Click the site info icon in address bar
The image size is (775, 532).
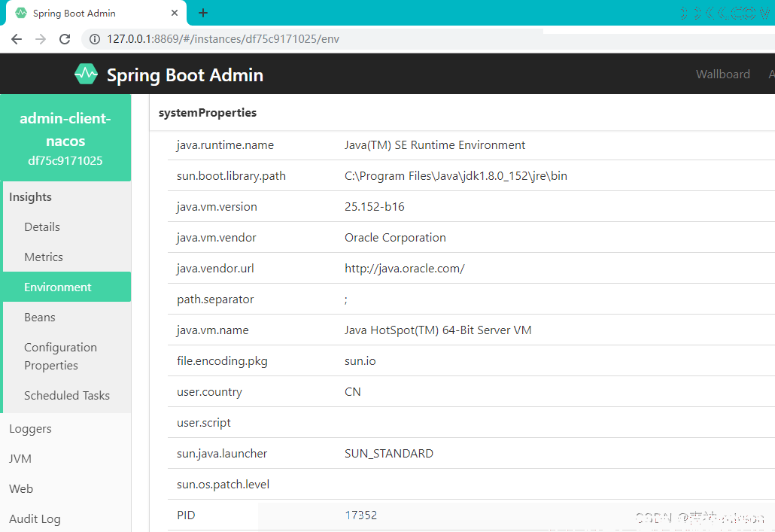click(94, 39)
